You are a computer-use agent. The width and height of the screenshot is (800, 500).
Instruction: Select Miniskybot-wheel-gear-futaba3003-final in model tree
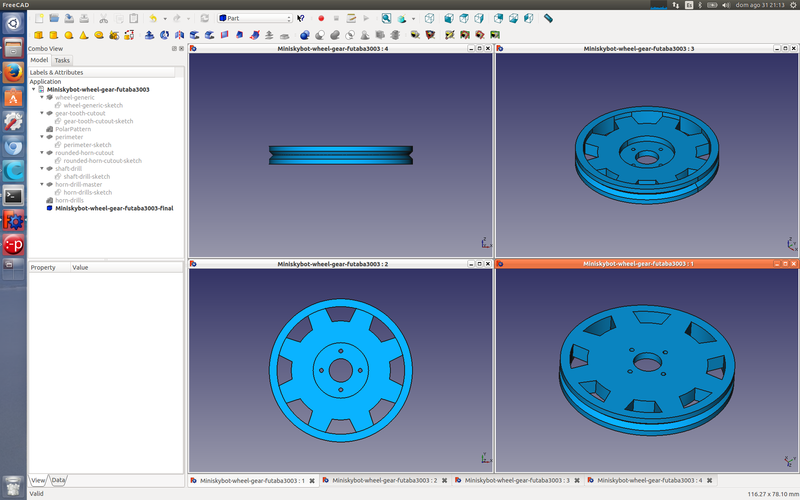(115, 208)
